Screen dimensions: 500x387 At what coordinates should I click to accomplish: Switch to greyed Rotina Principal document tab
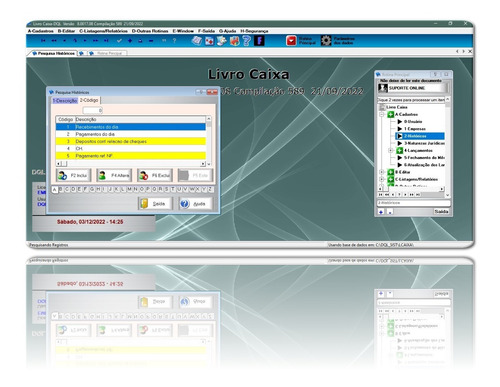tap(107, 53)
